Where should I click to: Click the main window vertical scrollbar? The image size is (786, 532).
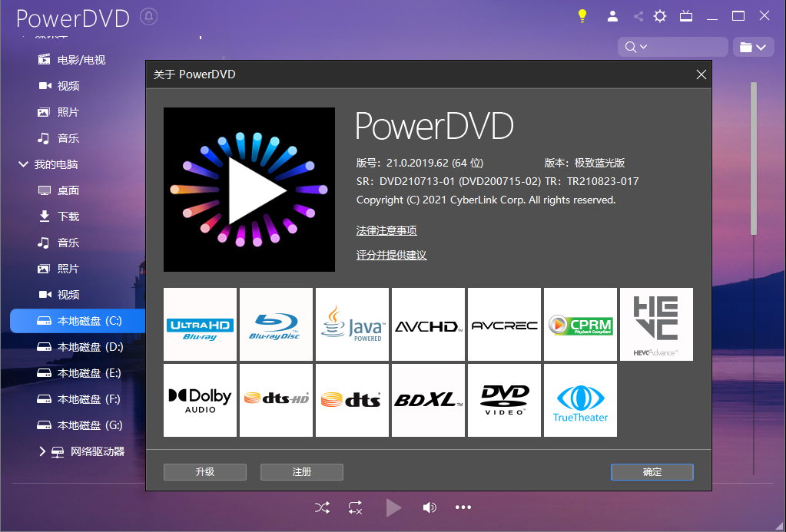click(754, 158)
